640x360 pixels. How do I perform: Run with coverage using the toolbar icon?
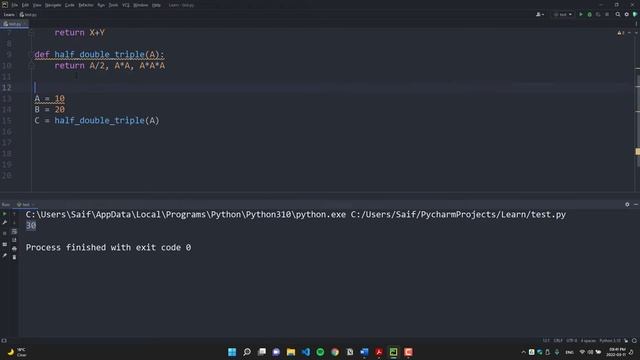[x=598, y=14]
